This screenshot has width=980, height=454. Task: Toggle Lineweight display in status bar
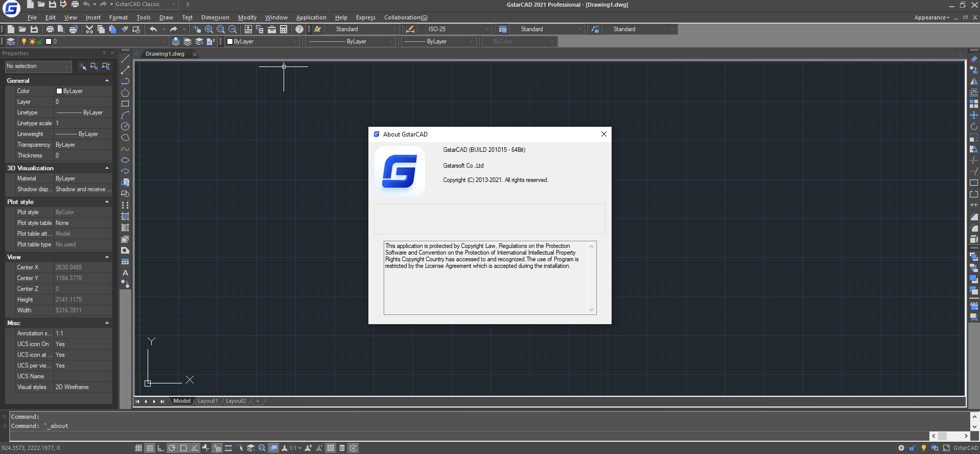click(228, 448)
